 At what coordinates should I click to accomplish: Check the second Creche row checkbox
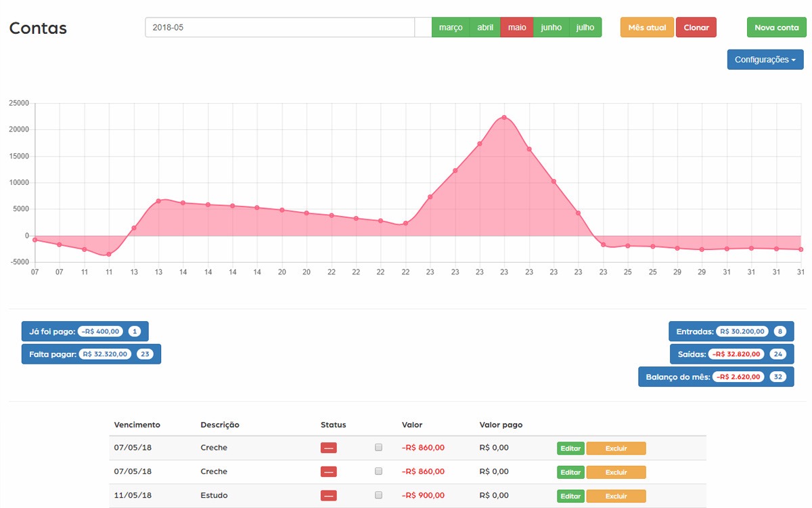tap(378, 471)
